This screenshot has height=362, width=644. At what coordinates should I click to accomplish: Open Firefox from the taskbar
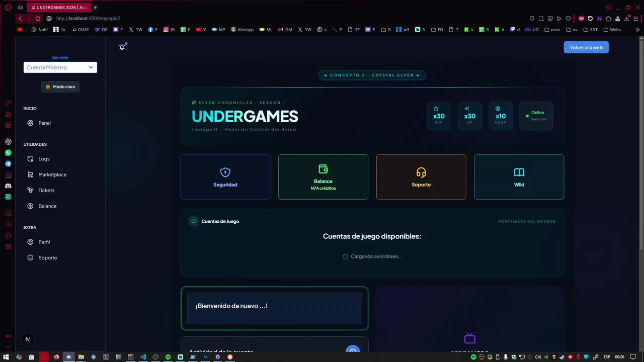click(56, 357)
